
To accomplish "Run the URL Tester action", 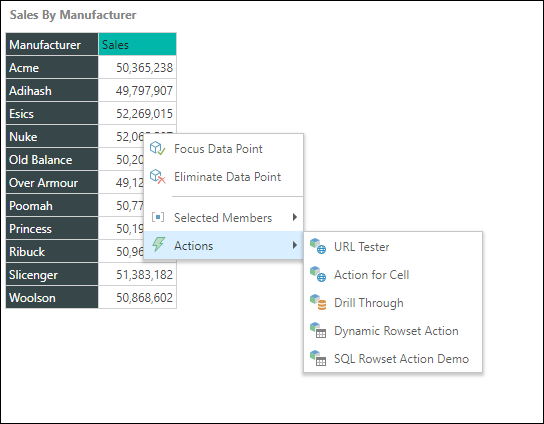I will pos(393,247).
